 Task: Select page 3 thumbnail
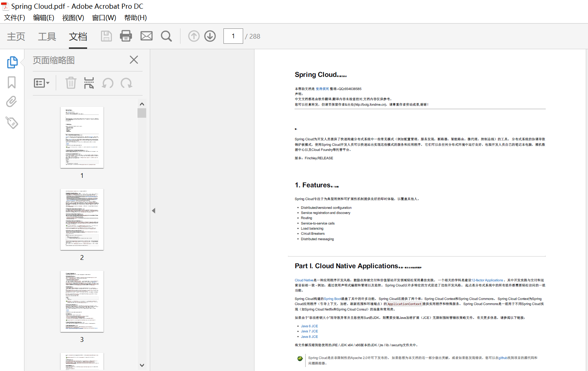click(x=82, y=301)
